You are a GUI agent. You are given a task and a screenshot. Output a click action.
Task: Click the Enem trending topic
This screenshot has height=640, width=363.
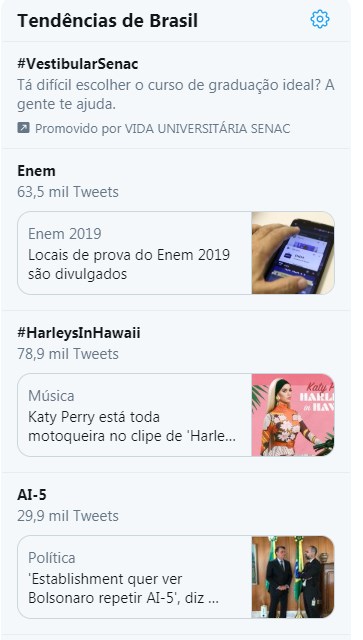point(36,171)
